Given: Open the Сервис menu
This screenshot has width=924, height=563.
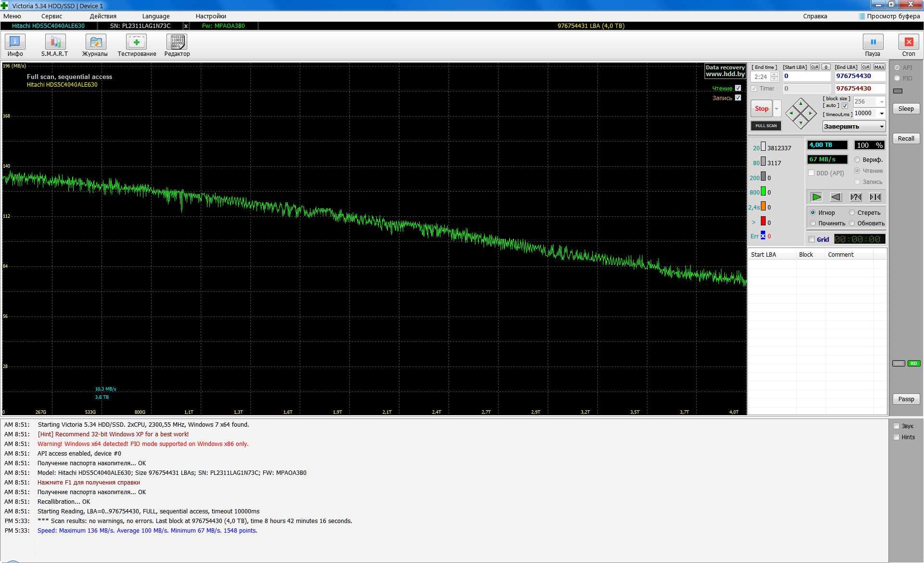Looking at the screenshot, I should 51,16.
